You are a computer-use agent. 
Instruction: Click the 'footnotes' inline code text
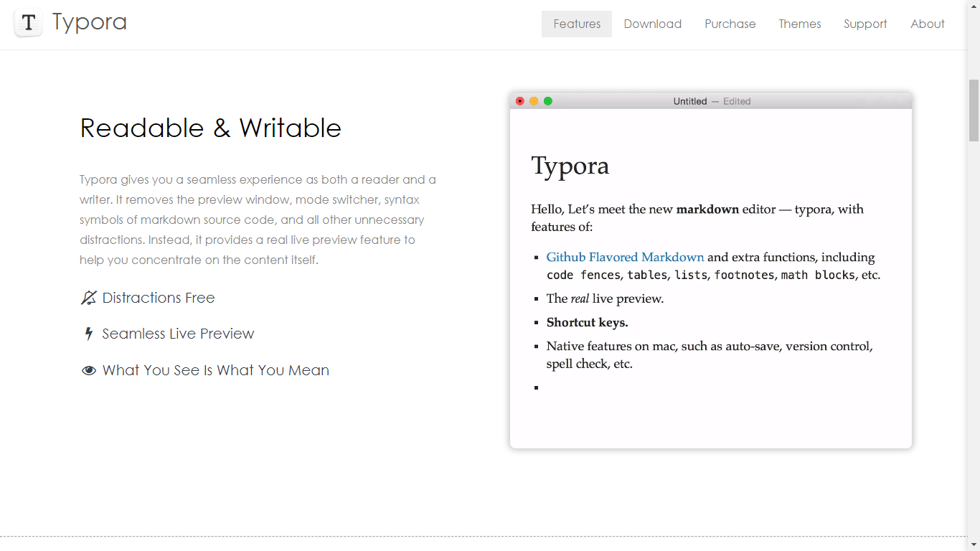point(744,275)
